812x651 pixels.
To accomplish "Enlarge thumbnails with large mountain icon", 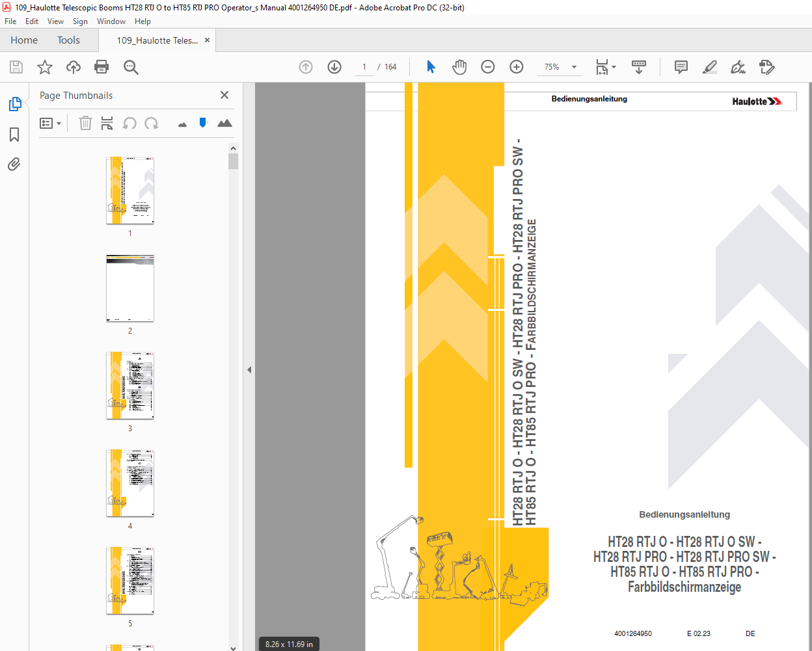I will click(224, 123).
